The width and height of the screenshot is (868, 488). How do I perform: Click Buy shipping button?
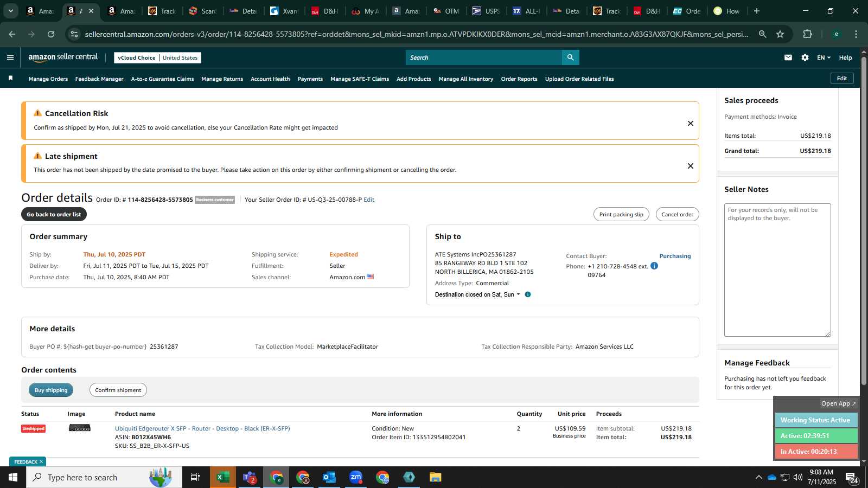tap(51, 390)
